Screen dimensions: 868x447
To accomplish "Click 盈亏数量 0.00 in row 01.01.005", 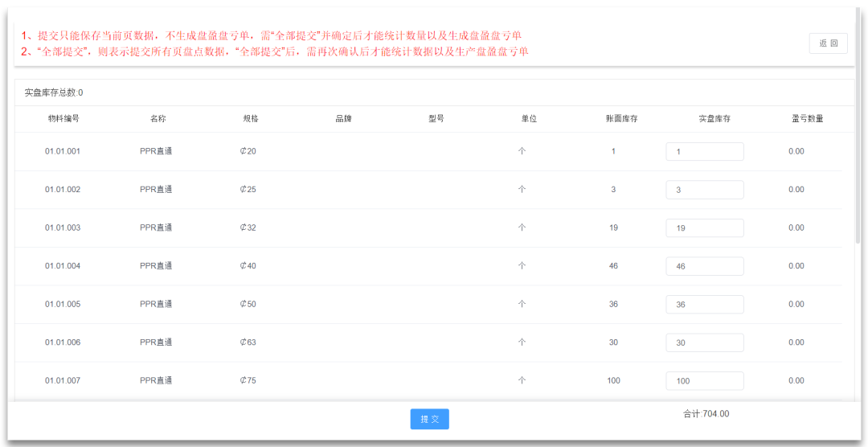I will point(796,304).
